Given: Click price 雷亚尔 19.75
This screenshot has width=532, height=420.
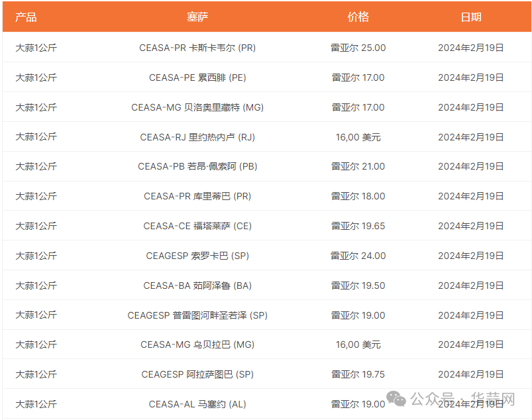Looking at the screenshot, I should [x=358, y=374].
